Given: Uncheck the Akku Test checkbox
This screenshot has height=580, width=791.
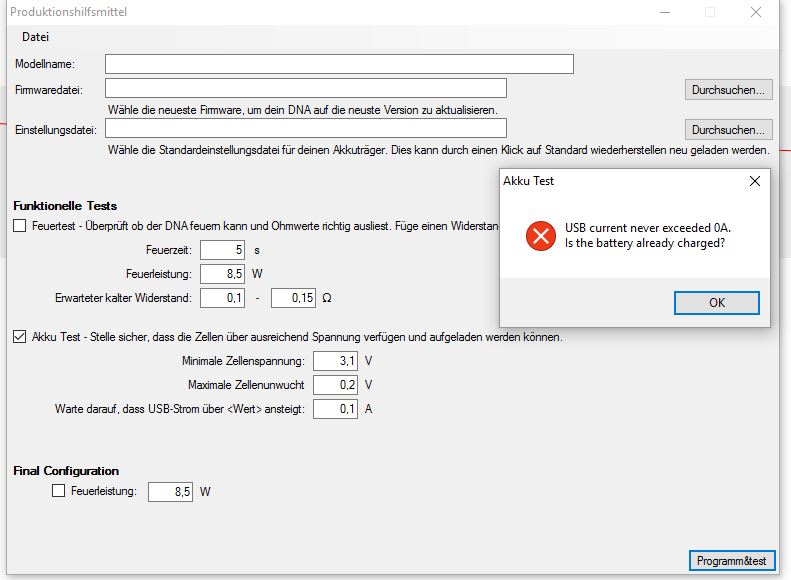Looking at the screenshot, I should pyautogui.click(x=20, y=337).
